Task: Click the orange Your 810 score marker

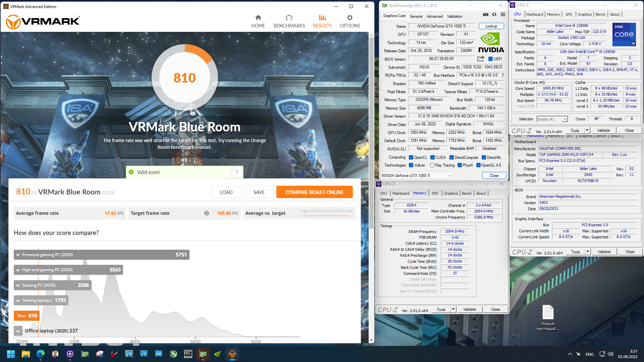Action: [27, 316]
